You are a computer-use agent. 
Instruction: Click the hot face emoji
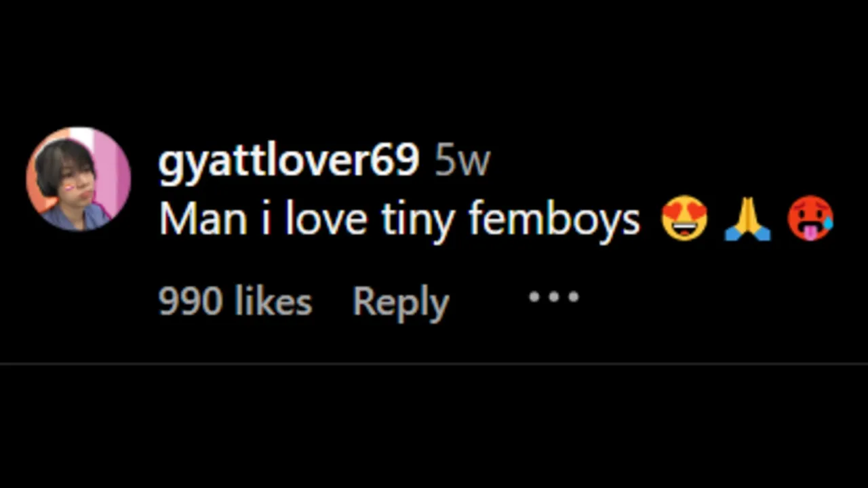[x=810, y=219]
